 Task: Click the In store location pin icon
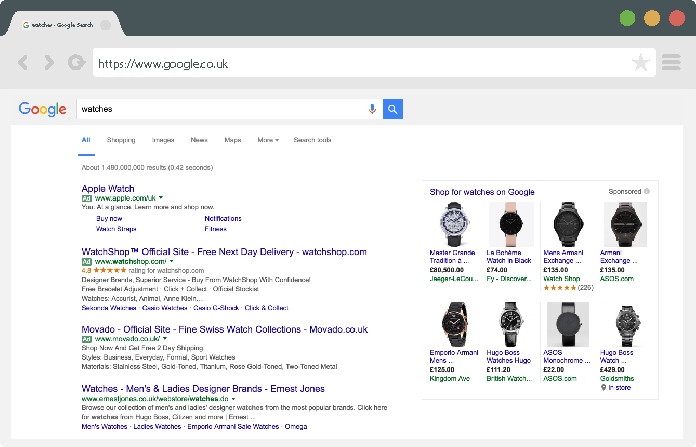603,388
